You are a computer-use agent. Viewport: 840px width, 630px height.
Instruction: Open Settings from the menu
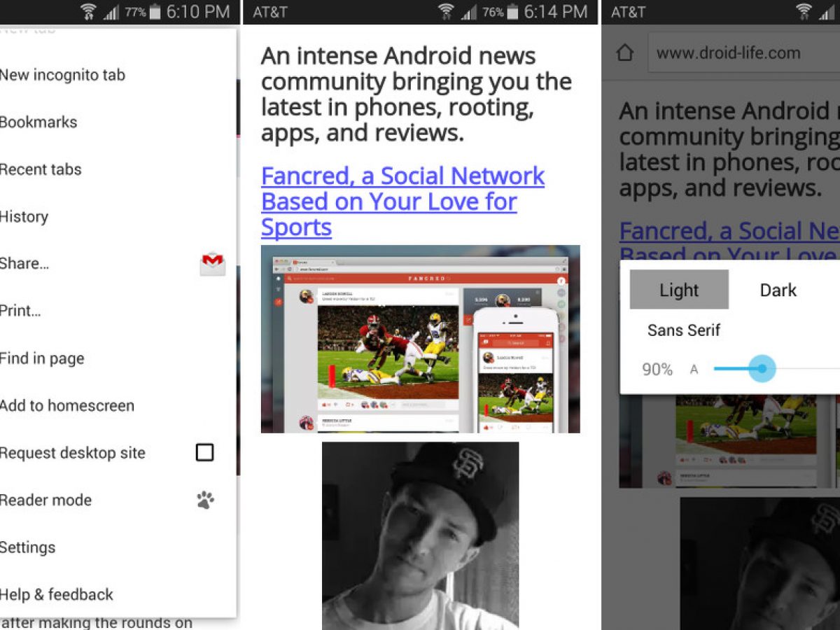pos(28,547)
